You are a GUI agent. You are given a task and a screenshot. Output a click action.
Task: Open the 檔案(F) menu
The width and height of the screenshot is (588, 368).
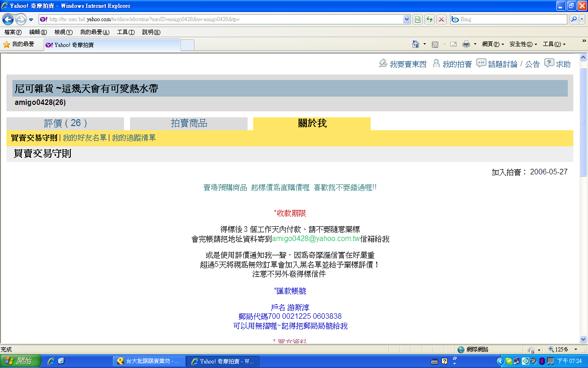pyautogui.click(x=13, y=32)
